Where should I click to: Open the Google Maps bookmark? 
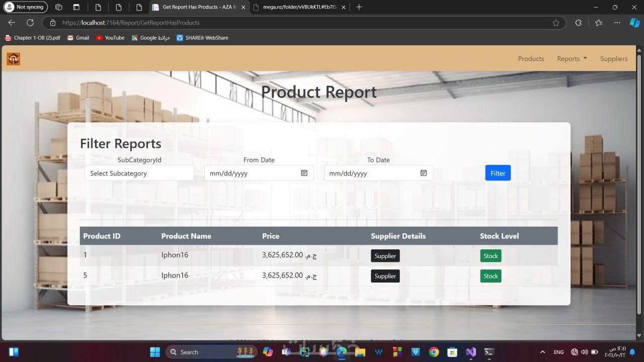click(x=151, y=38)
